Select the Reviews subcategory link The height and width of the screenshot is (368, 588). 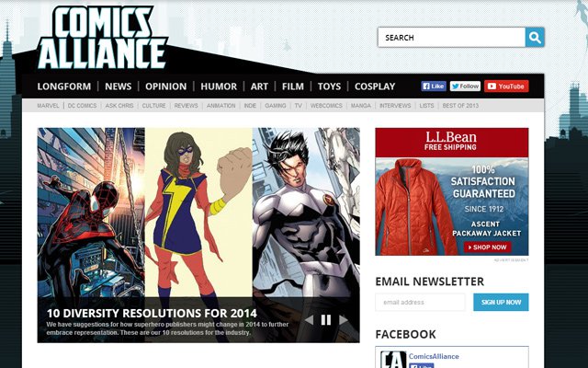point(186,106)
